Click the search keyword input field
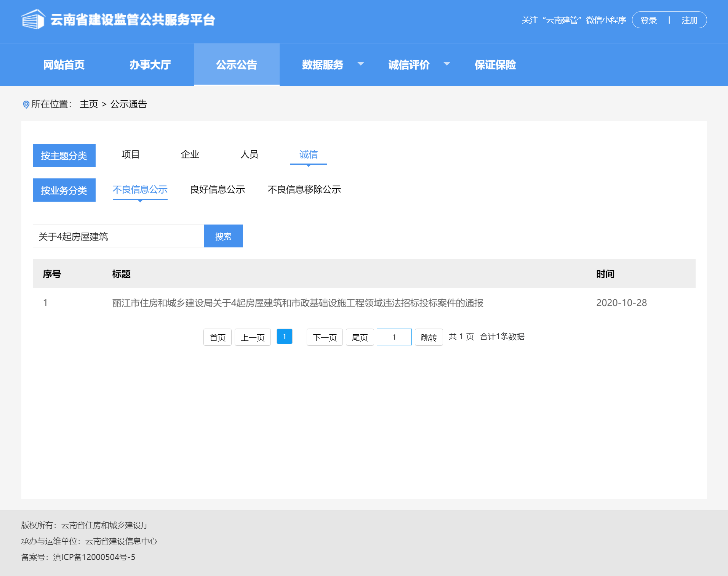 [118, 236]
